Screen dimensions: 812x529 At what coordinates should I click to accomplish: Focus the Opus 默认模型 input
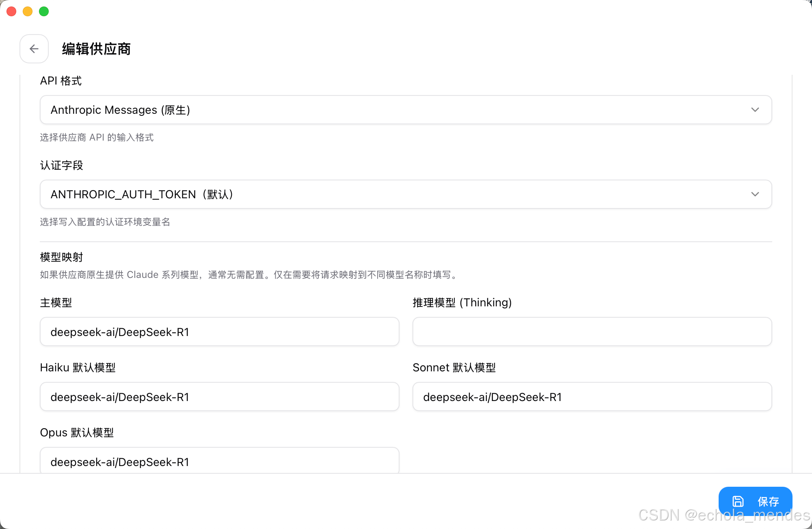click(219, 462)
